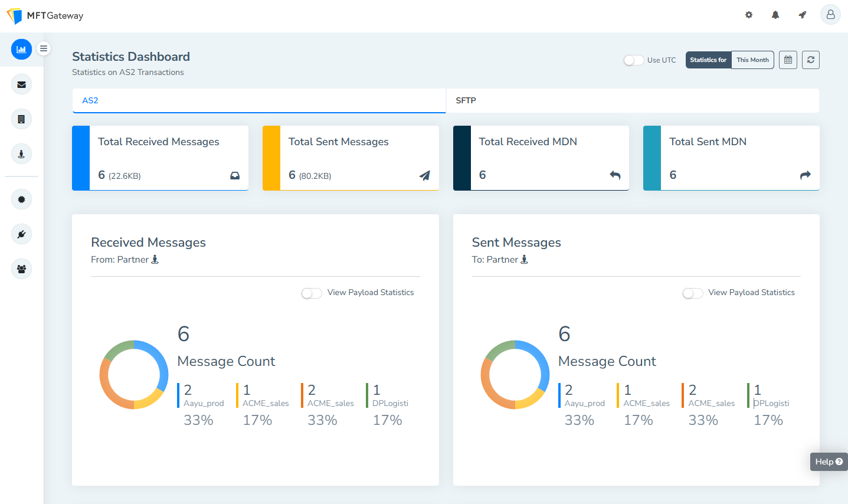The image size is (848, 504).
Task: Click the partner icon beside From: Partner
Action: tap(155, 259)
